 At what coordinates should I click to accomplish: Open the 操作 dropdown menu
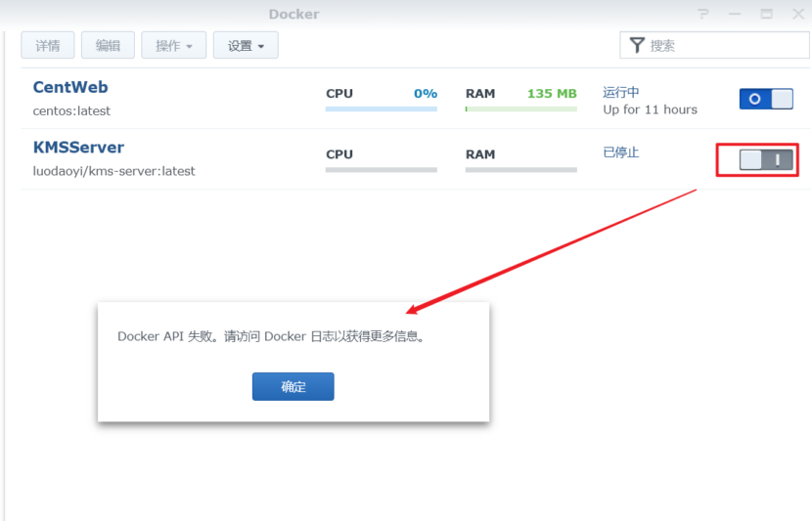click(x=173, y=45)
